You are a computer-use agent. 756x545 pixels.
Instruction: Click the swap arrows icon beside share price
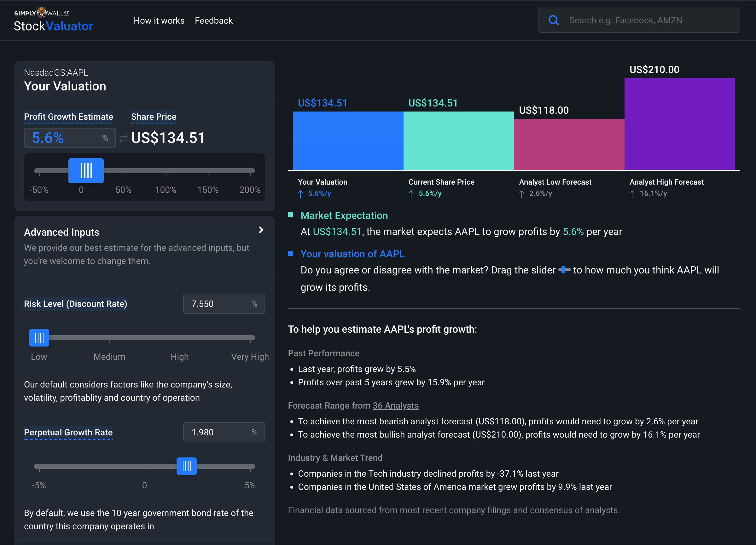124,138
